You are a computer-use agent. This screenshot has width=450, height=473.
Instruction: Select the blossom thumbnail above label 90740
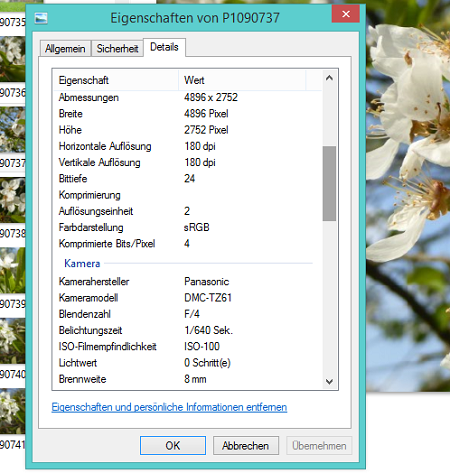pyautogui.click(x=13, y=341)
